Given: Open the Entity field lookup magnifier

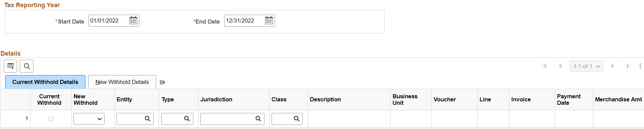Looking at the screenshot, I should pyautogui.click(x=148, y=119).
